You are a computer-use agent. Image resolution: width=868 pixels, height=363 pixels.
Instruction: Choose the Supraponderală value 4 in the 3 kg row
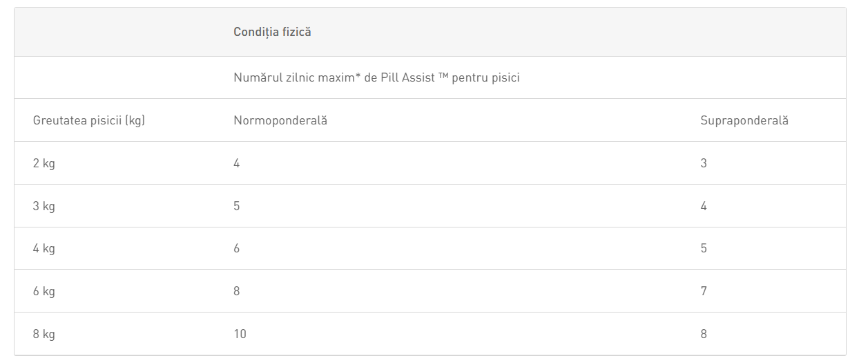point(704,206)
